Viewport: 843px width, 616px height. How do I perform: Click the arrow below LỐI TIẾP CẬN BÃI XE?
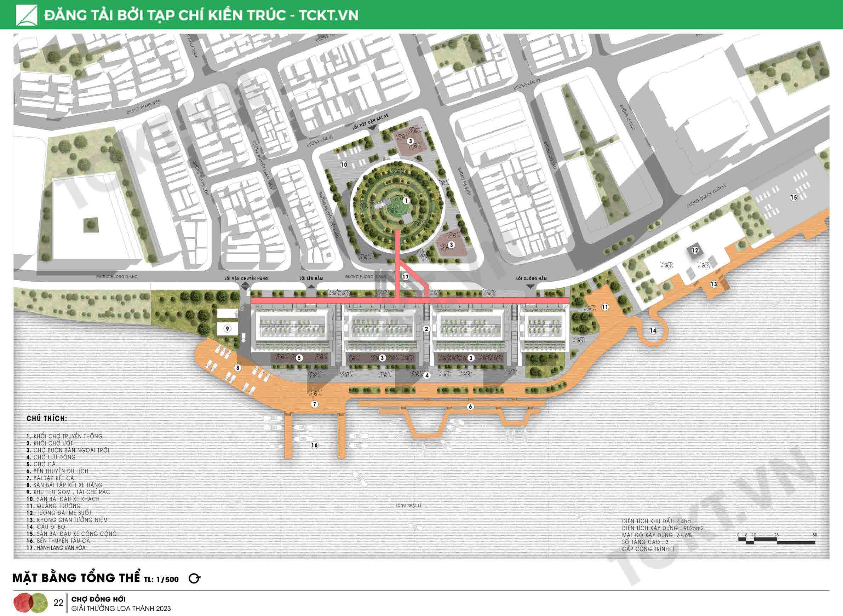pos(372,127)
